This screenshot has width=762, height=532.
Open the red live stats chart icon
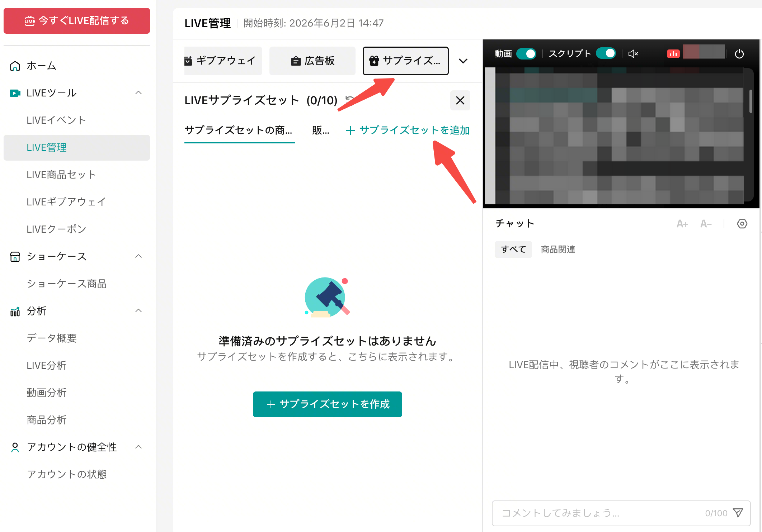tap(673, 54)
